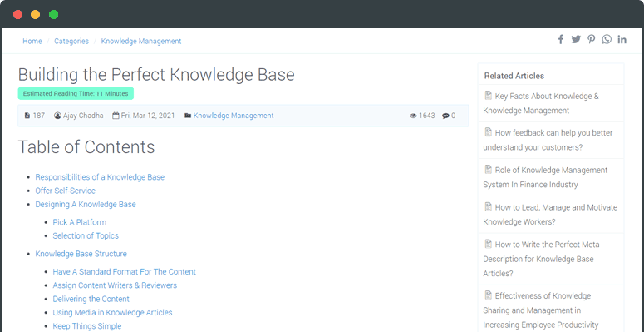
Task: Jump to Offer Self-Service section
Action: pyautogui.click(x=66, y=191)
